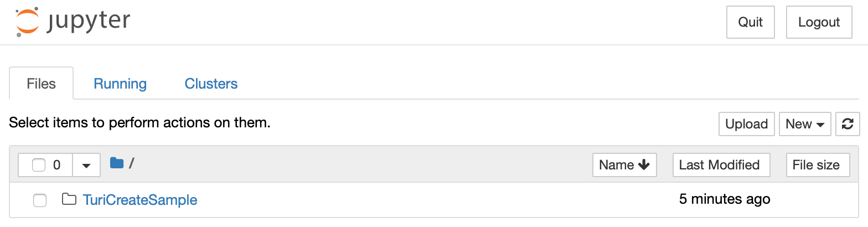Viewport: 868px width, 227px height.
Task: Switch to the Running tab
Action: pyautogui.click(x=120, y=84)
